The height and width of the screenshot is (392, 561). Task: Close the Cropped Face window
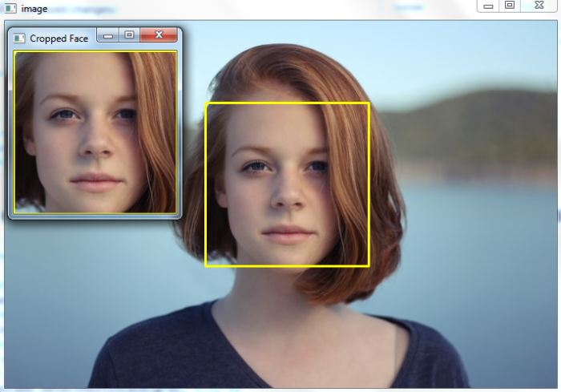159,35
